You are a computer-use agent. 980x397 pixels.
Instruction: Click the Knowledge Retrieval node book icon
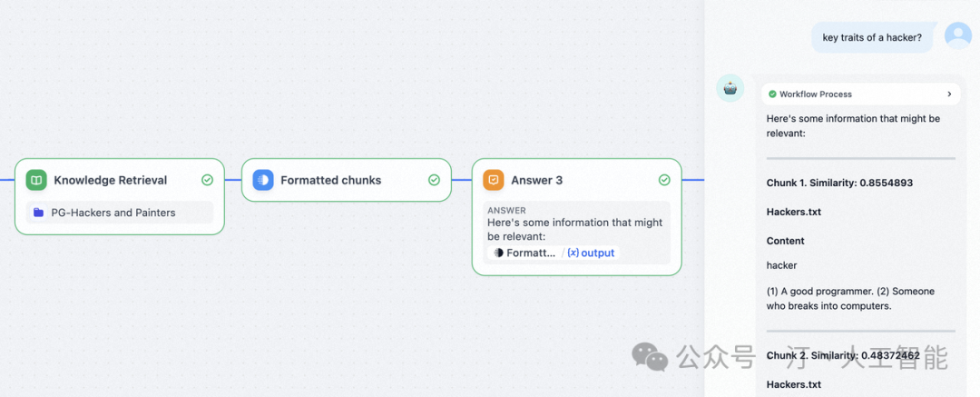(x=36, y=180)
